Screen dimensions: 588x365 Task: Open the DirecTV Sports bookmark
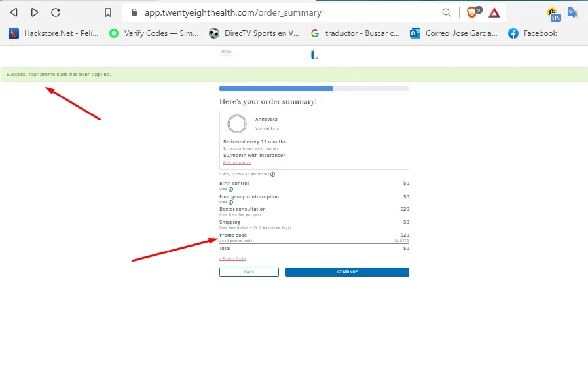254,33
